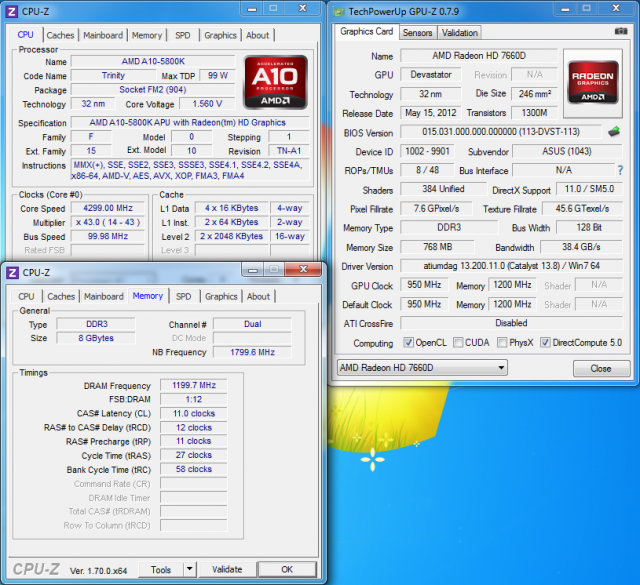Click the GPU value Devastator

coord(431,75)
